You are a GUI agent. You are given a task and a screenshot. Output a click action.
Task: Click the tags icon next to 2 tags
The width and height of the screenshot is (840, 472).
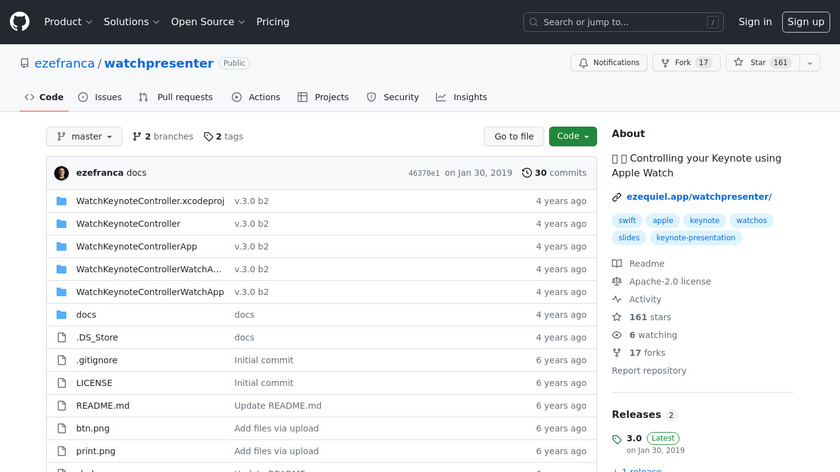pyautogui.click(x=208, y=137)
